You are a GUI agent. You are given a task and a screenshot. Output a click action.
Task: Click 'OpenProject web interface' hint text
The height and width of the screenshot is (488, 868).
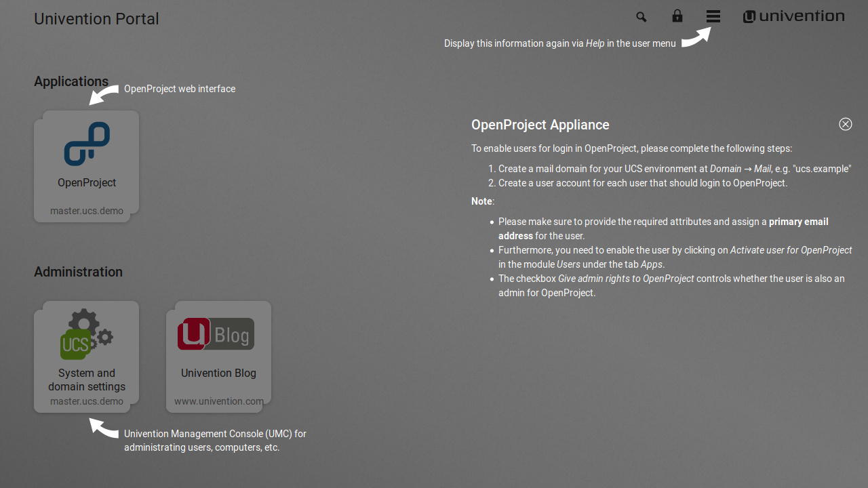pos(180,89)
